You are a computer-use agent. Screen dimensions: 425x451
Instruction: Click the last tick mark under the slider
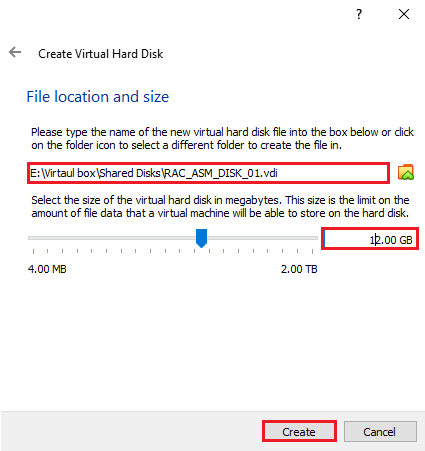(312, 251)
